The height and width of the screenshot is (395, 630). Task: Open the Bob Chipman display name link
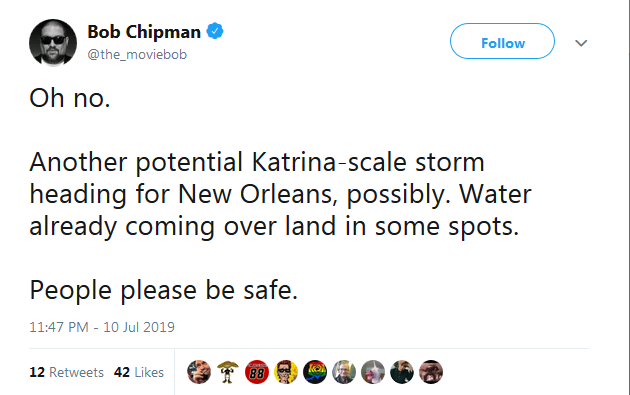click(144, 32)
